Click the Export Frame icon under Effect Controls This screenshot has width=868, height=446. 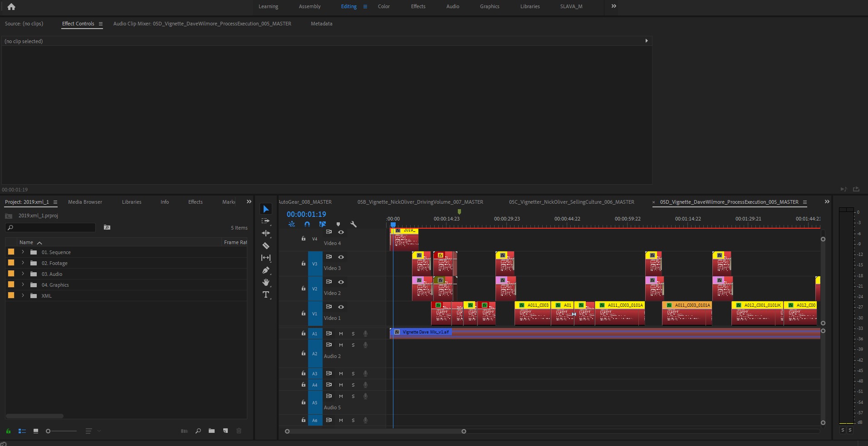tap(856, 189)
